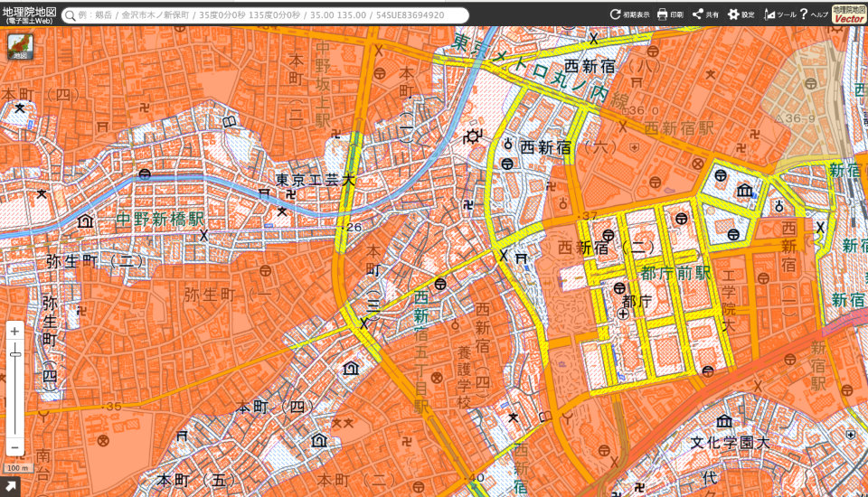Click the zoom slider handle
The width and height of the screenshot is (868, 497).
click(x=15, y=353)
